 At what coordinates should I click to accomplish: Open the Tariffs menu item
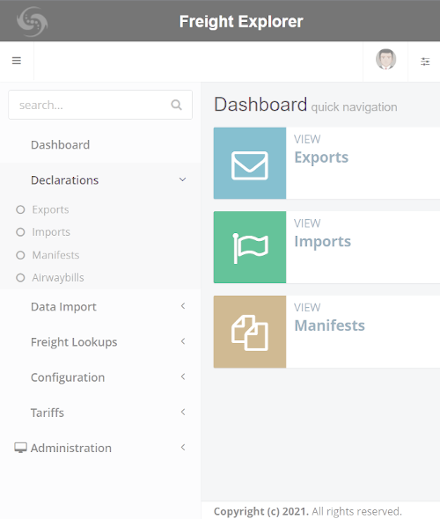100,413
